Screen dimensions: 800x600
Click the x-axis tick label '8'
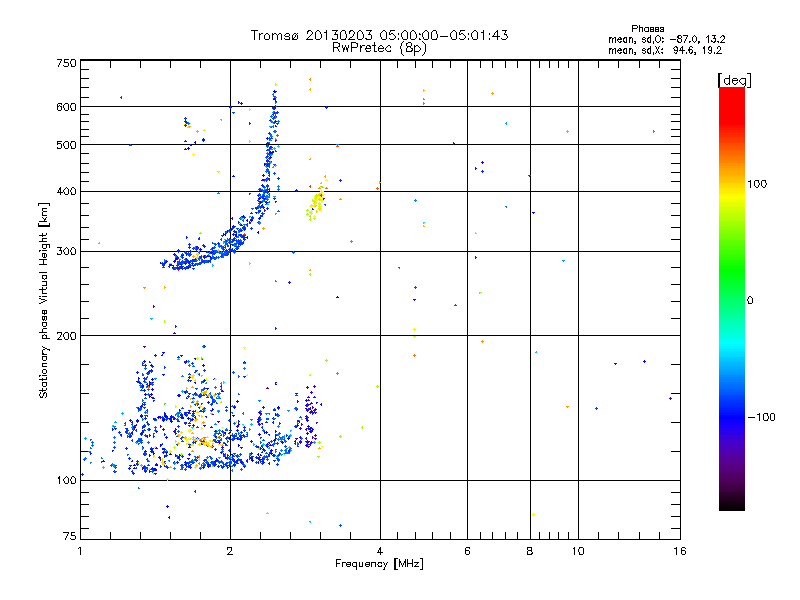530,551
